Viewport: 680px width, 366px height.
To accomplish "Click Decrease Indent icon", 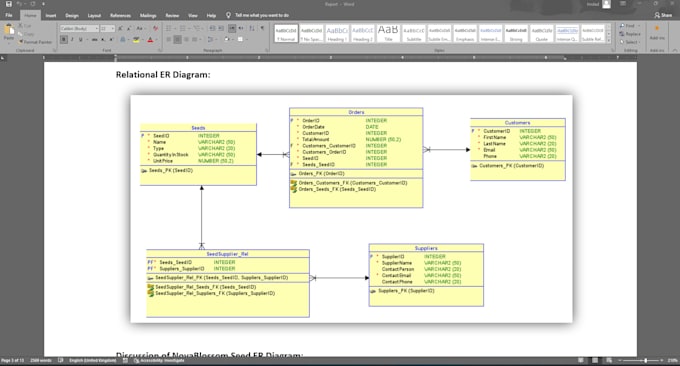I will tap(212, 29).
